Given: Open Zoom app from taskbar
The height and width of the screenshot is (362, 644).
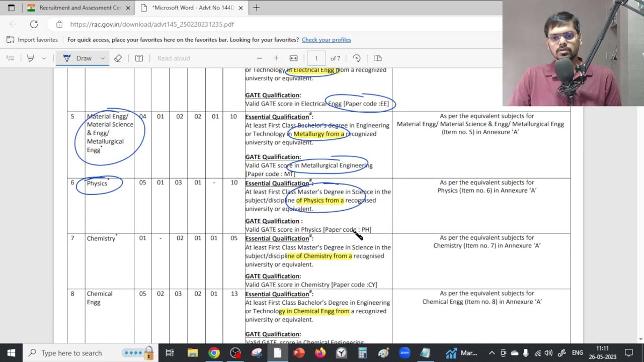Looking at the screenshot, I should coord(405,352).
